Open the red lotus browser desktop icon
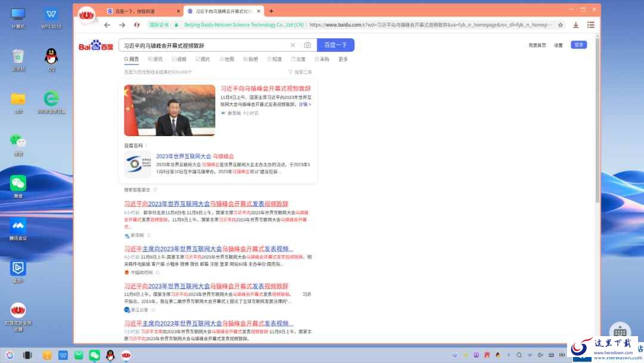The image size is (644, 363). tap(18, 317)
